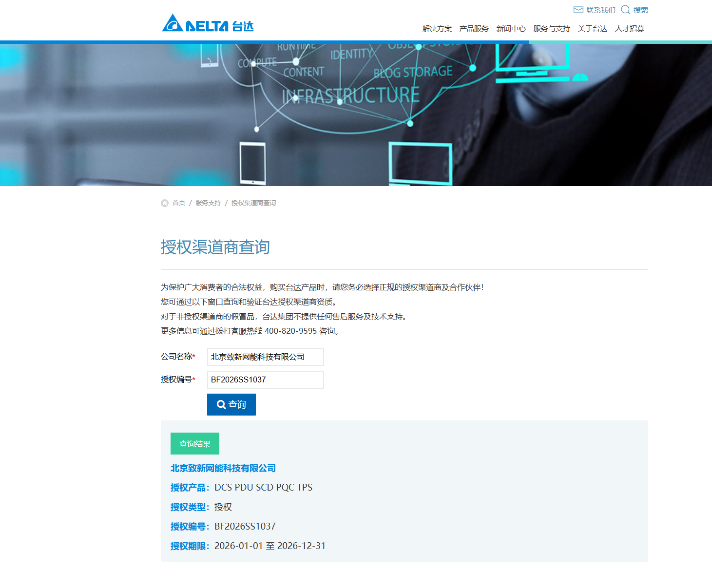The width and height of the screenshot is (712, 588).
Task: Click the Delta 台达 logo
Action: pyautogui.click(x=208, y=23)
